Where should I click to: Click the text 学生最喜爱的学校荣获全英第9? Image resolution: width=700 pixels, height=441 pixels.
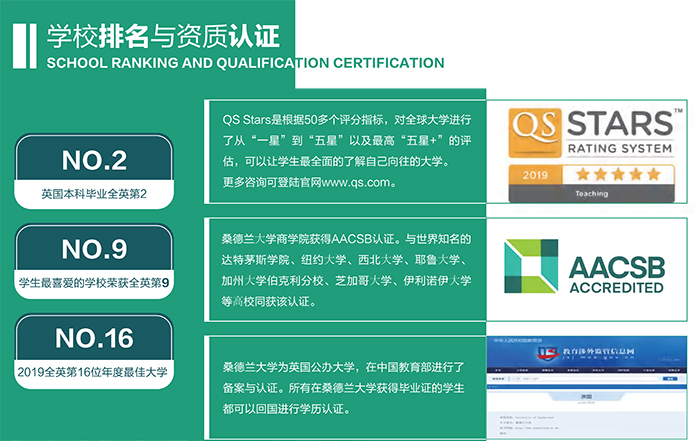pyautogui.click(x=94, y=283)
